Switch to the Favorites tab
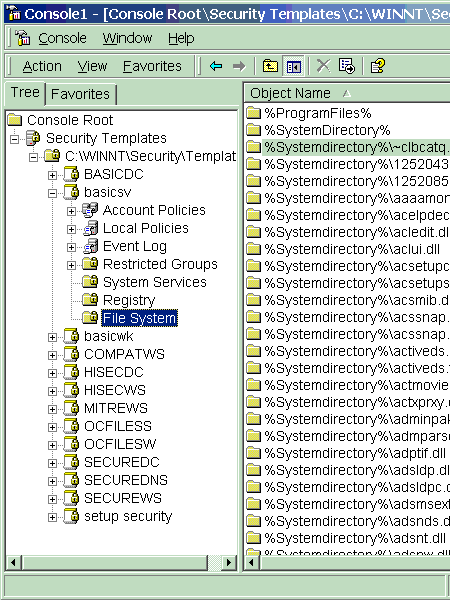 [80, 94]
